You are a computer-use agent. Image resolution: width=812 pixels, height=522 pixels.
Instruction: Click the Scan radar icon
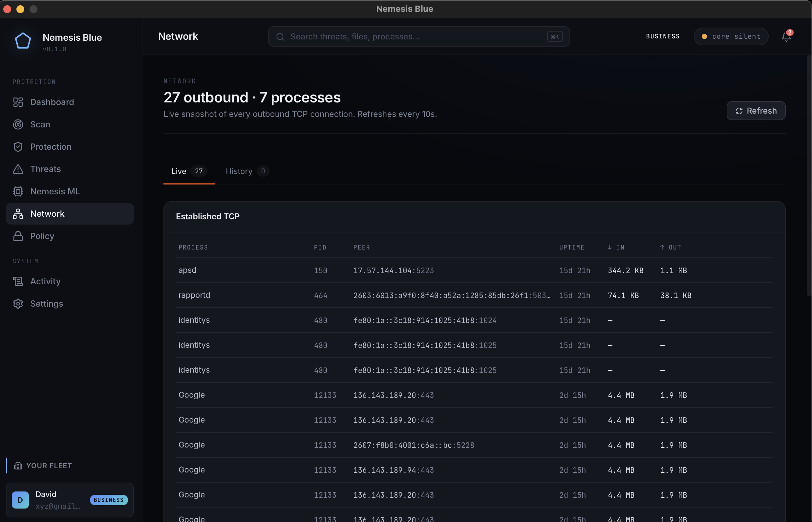click(18, 124)
